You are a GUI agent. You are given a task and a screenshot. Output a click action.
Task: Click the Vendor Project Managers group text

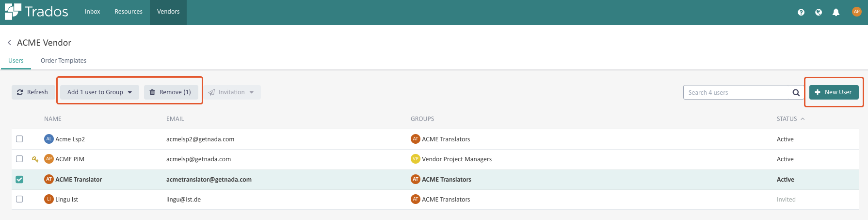click(457, 159)
